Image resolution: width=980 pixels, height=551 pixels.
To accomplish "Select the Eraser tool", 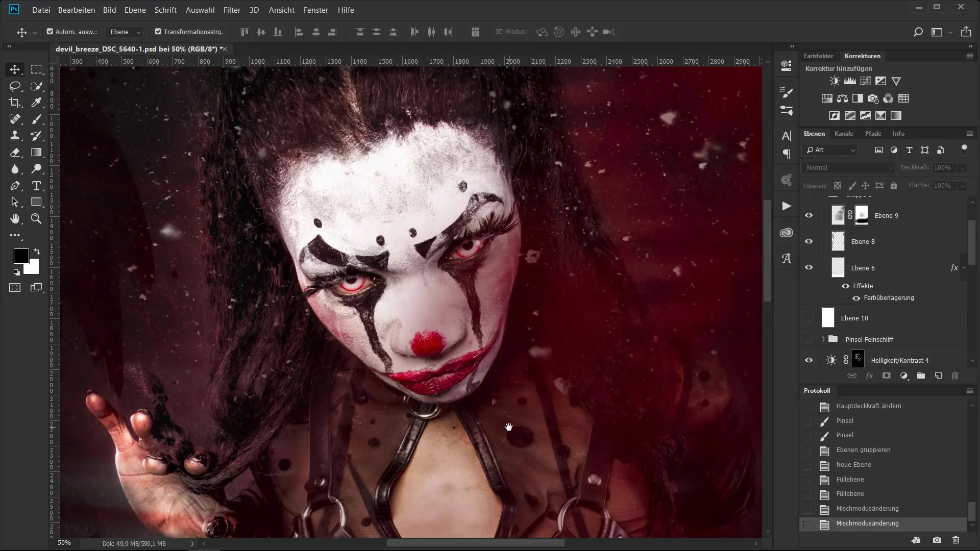I will [x=15, y=153].
